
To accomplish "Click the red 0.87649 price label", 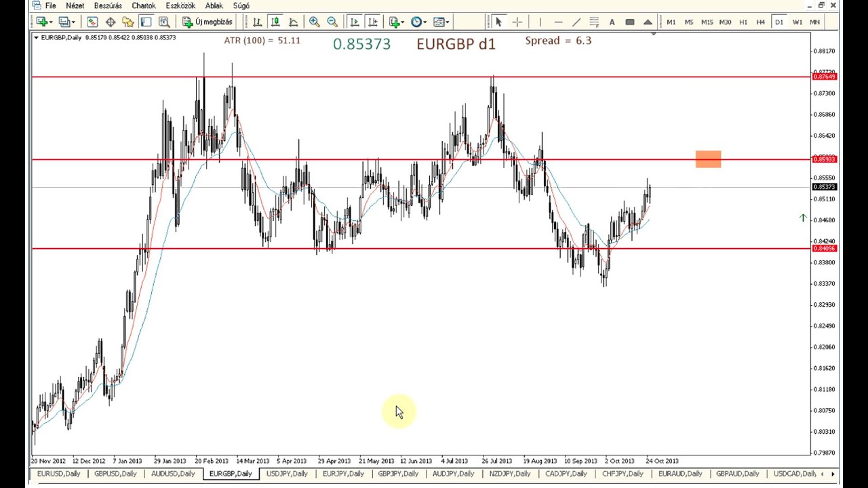I will (825, 77).
